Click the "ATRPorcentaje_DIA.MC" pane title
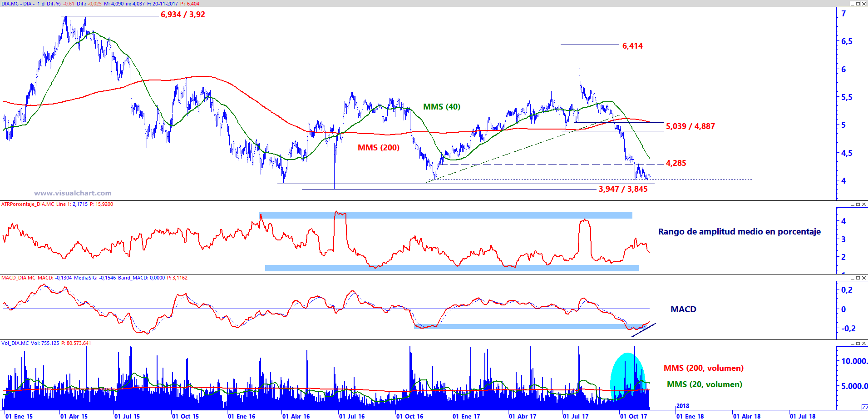This screenshot has height=419, width=868. [x=28, y=205]
